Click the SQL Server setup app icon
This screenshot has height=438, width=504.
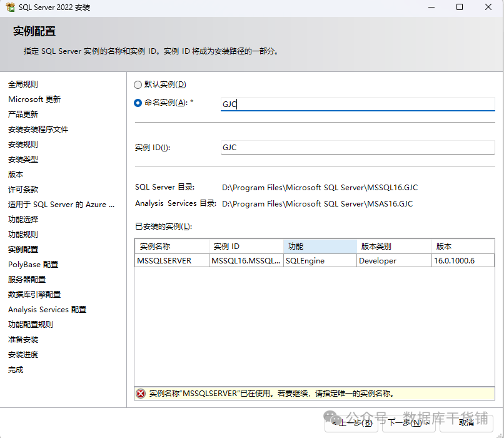click(x=10, y=7)
